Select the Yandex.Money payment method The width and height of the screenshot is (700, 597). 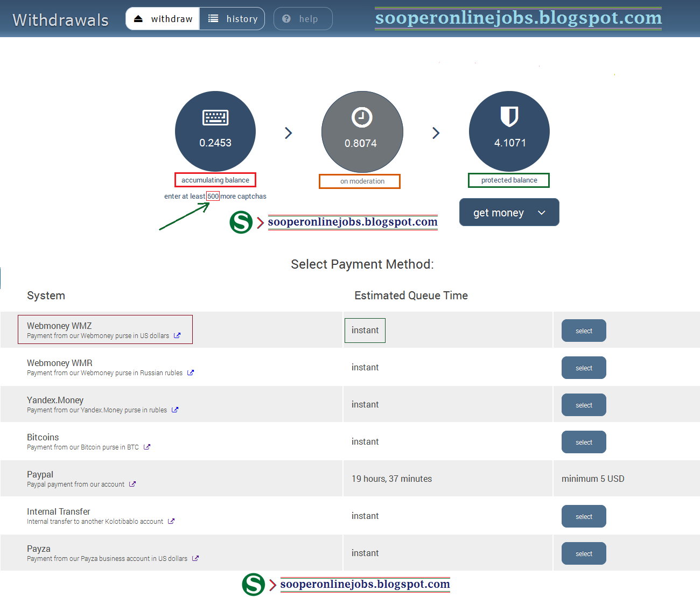click(584, 405)
